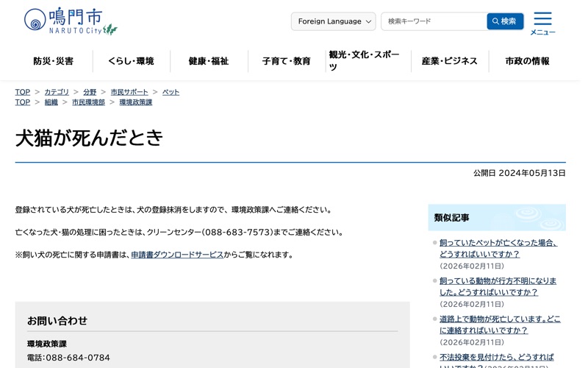Screen dimensions: 588x368
Task: Click the 類似記事 sidebar heading
Action: coord(451,218)
